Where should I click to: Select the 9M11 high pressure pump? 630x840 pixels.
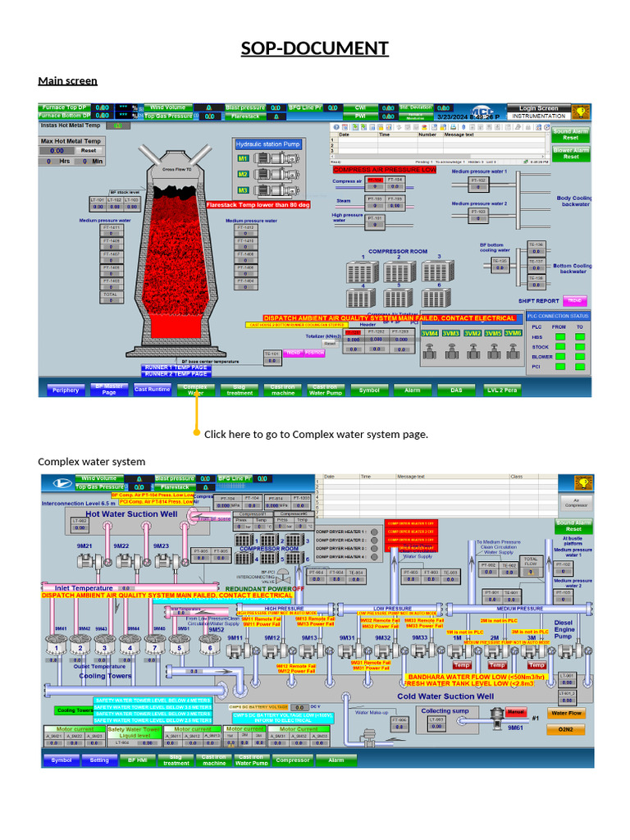243,651
